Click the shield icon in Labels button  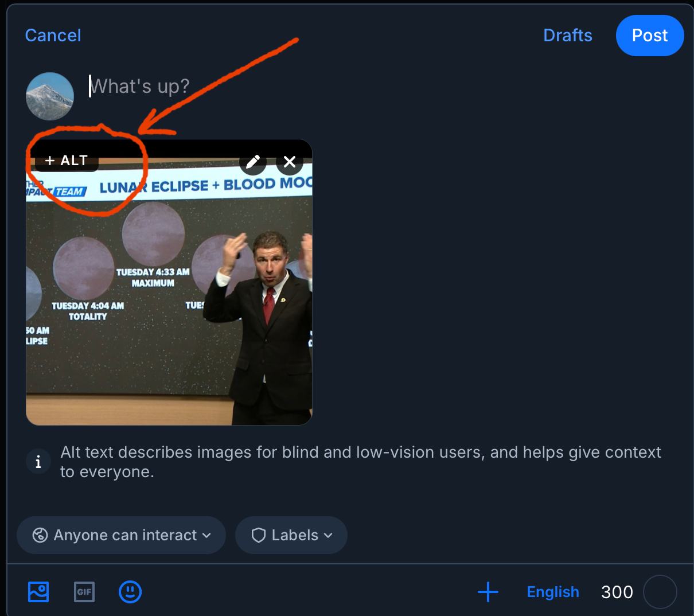coord(259,535)
